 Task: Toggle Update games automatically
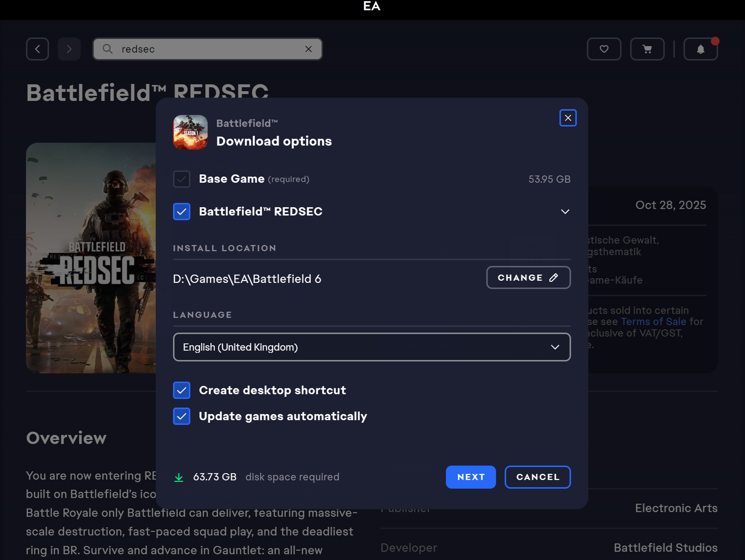pyautogui.click(x=182, y=416)
